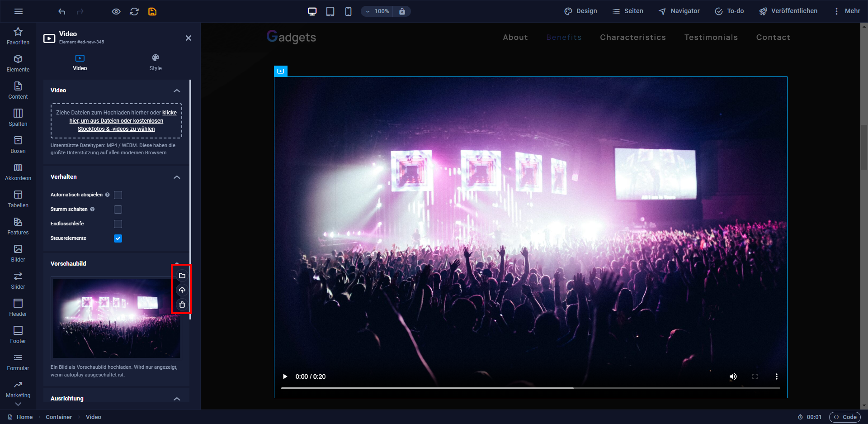Viewport: 868px width, 424px height.
Task: Open the Elemente sidebar panel
Action: coord(18,63)
